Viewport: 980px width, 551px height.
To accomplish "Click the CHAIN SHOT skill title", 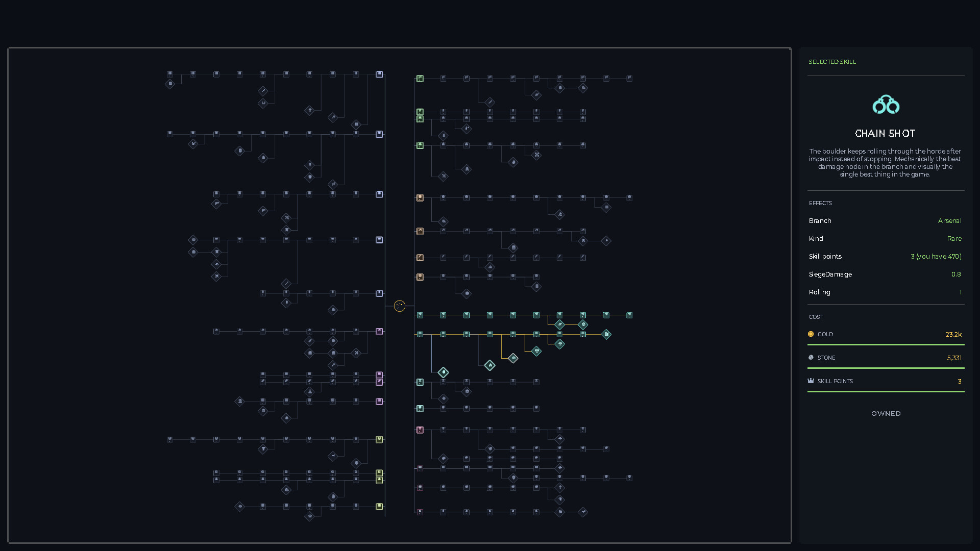I will coord(886,133).
